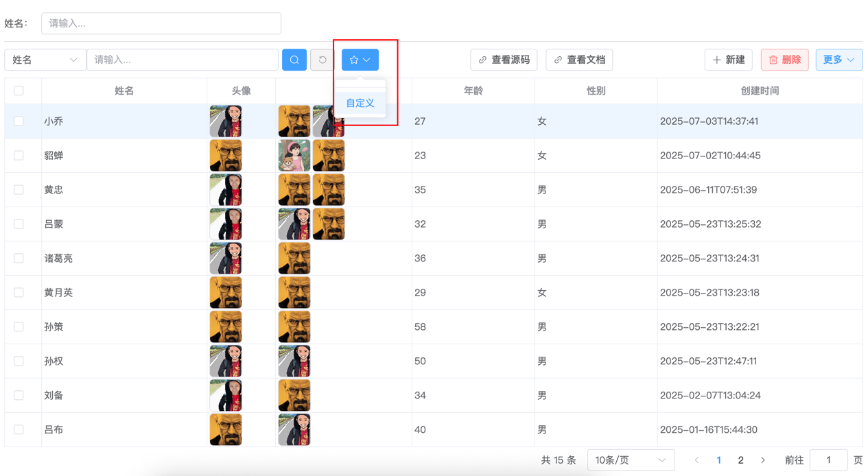The image size is (868, 476).
Task: Open the 10条/页 page size selector
Action: 631,460
